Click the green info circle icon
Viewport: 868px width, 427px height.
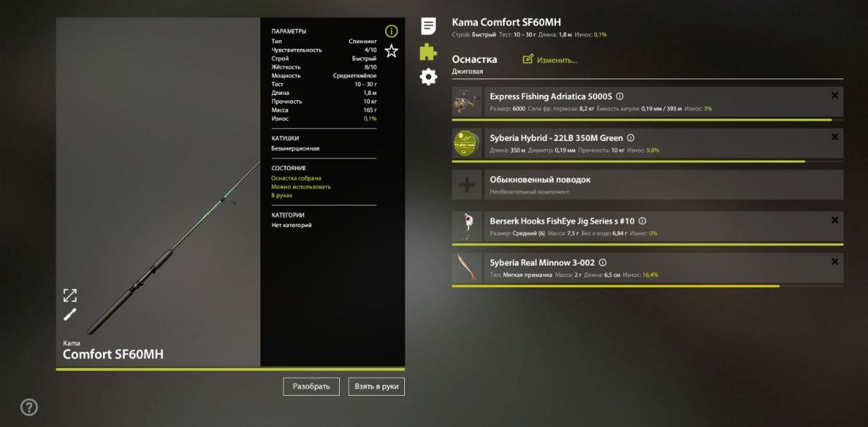pyautogui.click(x=391, y=31)
